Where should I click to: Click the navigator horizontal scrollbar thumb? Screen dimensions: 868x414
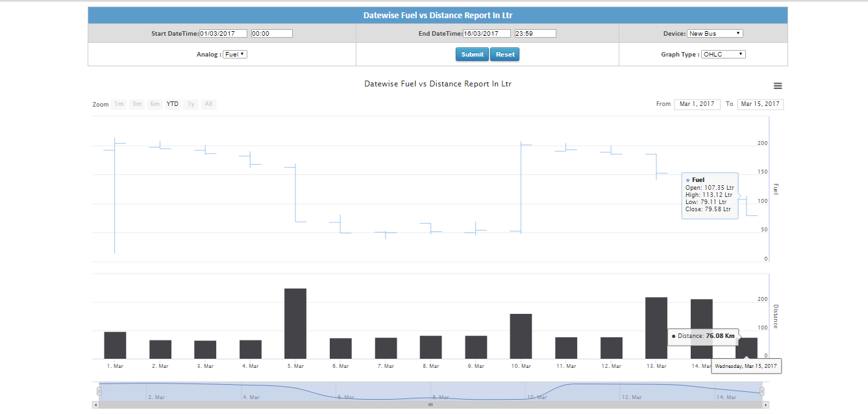click(430, 404)
